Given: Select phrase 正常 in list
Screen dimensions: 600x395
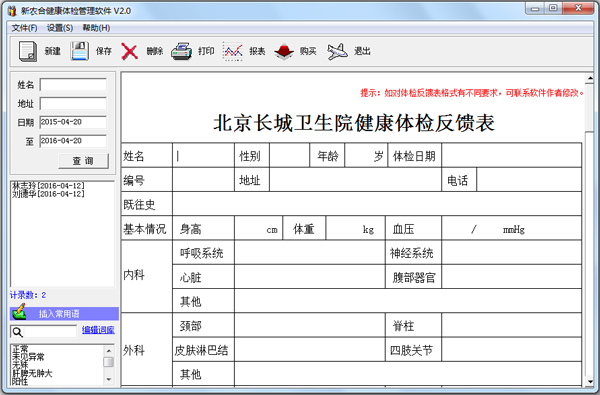Looking at the screenshot, I should coord(20,348).
